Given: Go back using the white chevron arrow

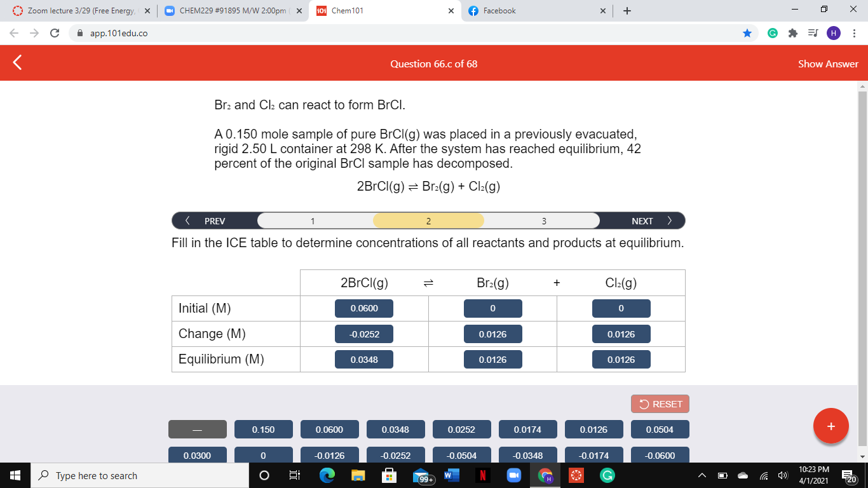Looking at the screenshot, I should 17,63.
